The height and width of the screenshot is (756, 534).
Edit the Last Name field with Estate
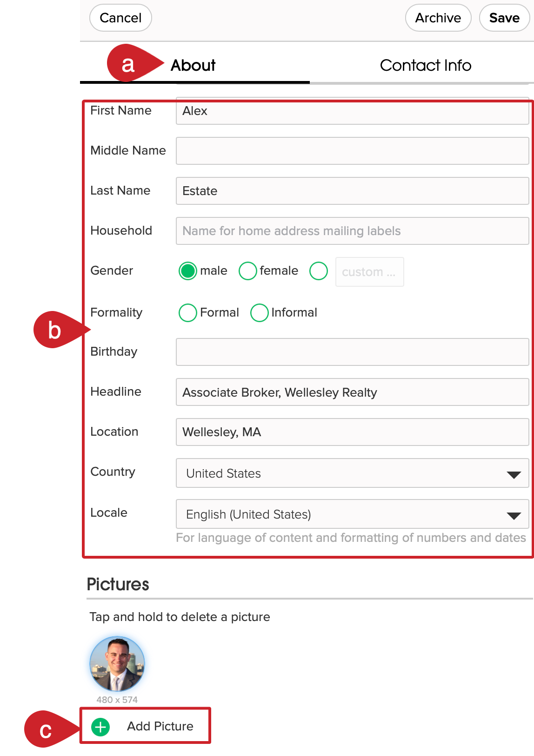coord(353,191)
